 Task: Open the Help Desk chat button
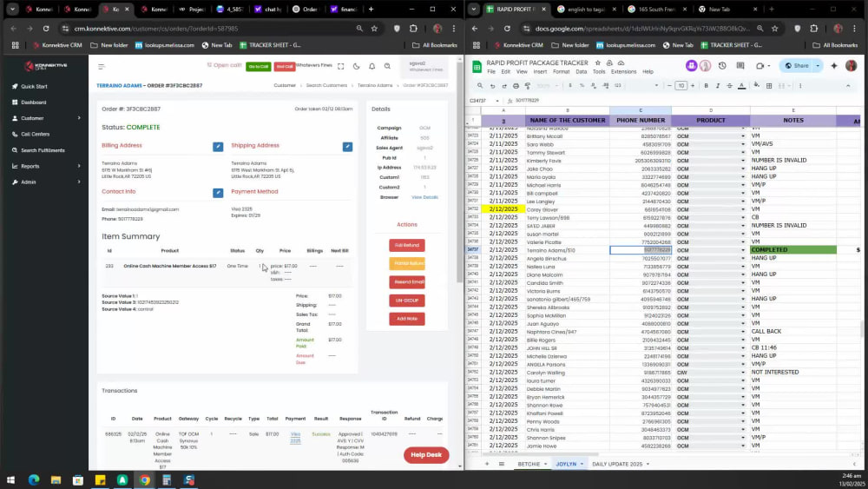pyautogui.click(x=426, y=454)
